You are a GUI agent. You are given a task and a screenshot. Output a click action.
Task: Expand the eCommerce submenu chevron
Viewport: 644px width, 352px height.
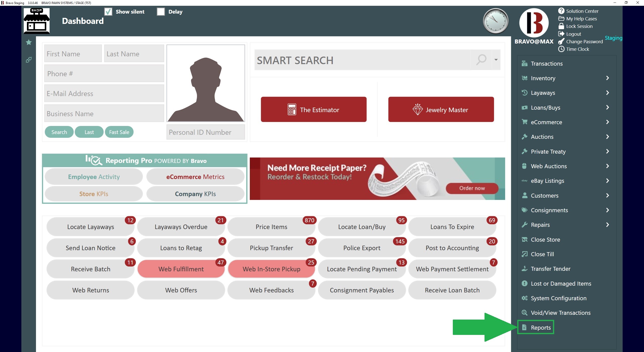coord(608,122)
